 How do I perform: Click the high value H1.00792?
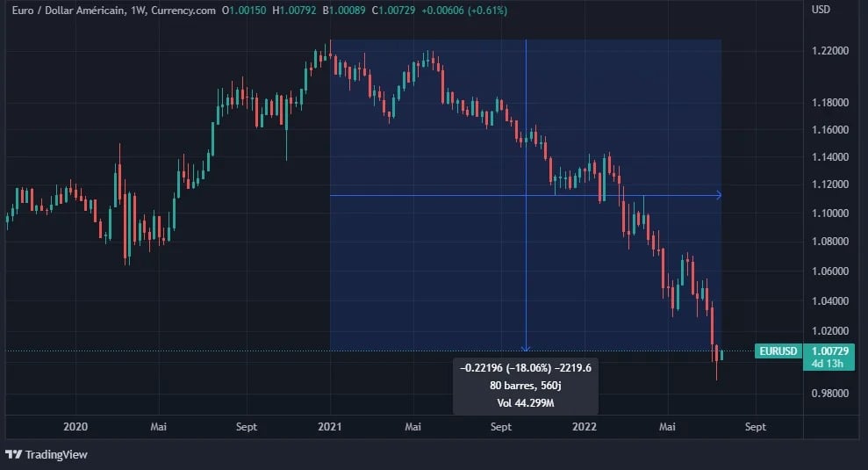click(x=294, y=10)
